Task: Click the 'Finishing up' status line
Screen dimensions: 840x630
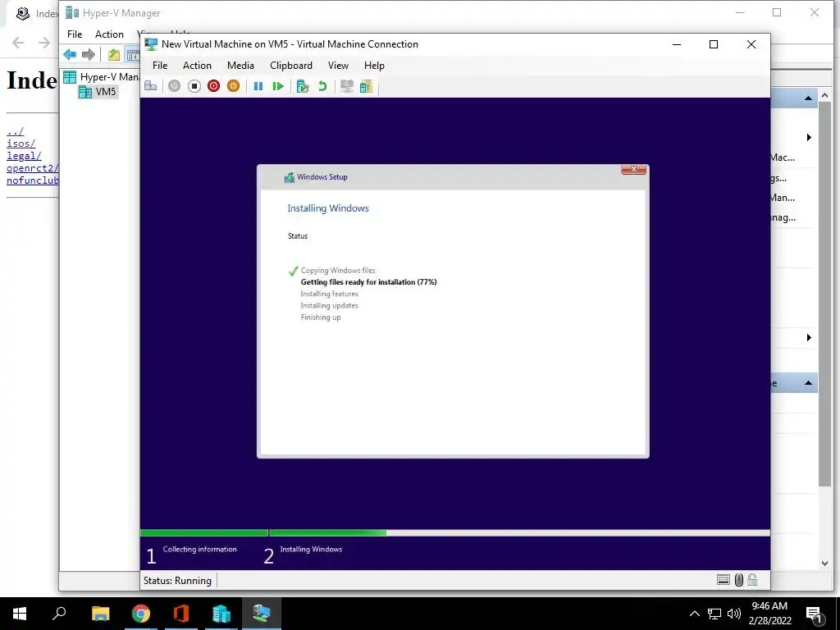Action: coord(321,317)
